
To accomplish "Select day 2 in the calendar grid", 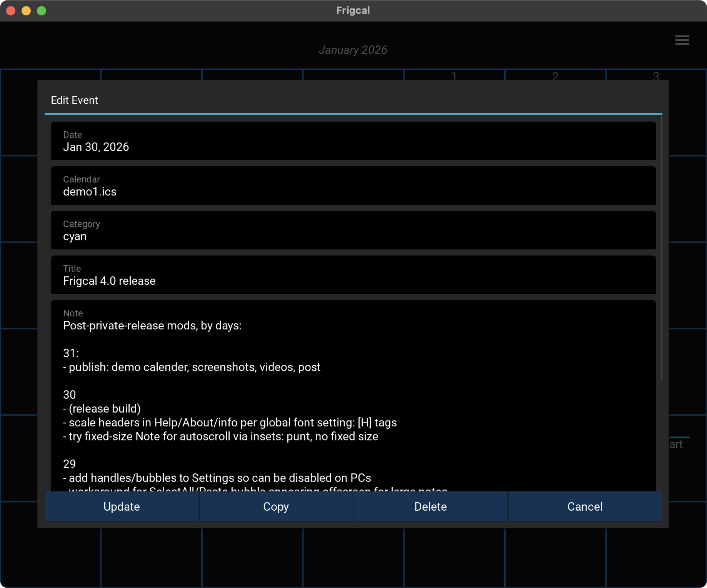I will [555, 75].
